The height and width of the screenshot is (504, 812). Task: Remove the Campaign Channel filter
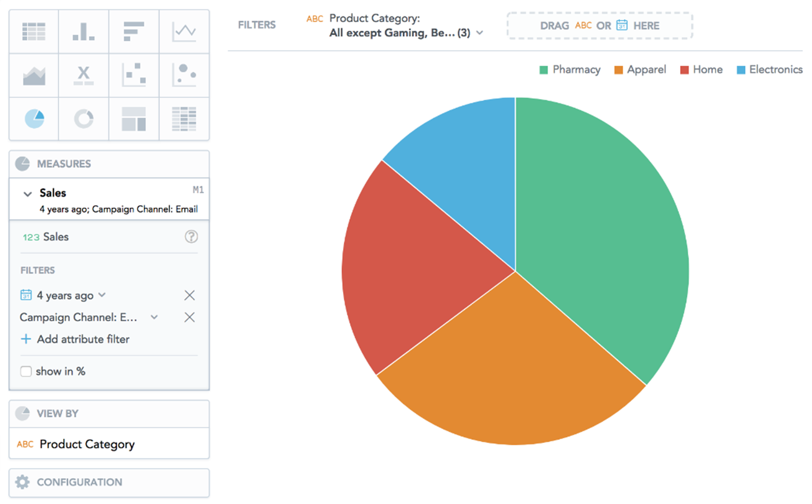(x=190, y=317)
